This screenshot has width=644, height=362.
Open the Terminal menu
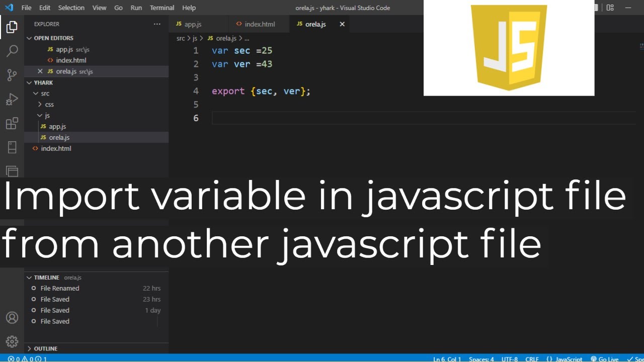click(x=162, y=8)
